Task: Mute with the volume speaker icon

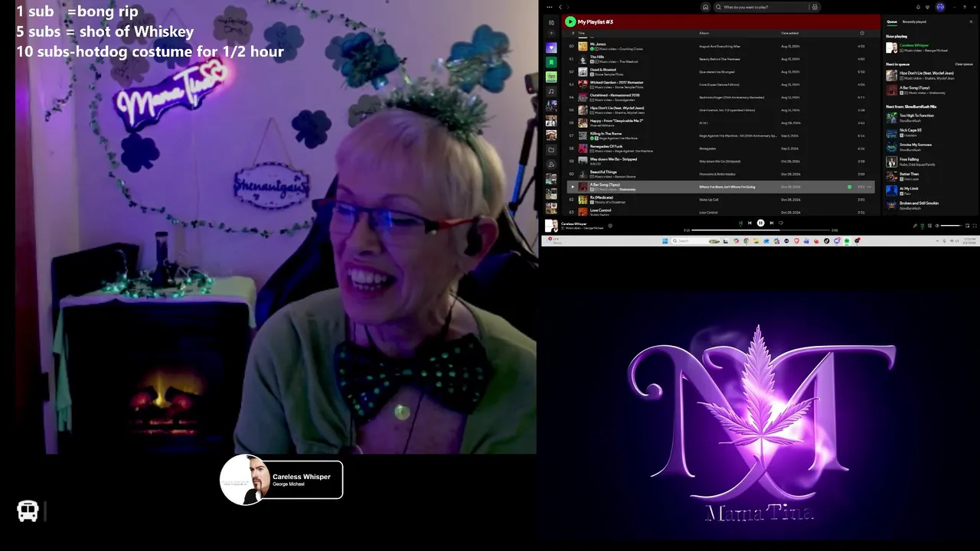Action: click(x=937, y=226)
